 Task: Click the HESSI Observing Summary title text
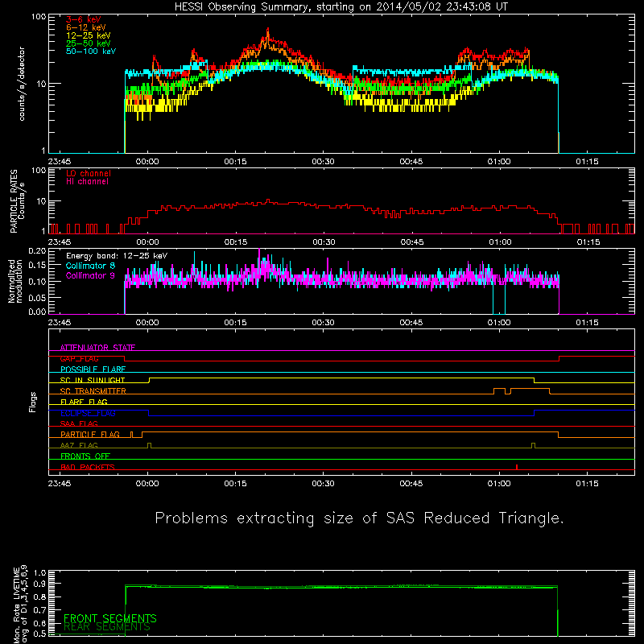pos(341,7)
